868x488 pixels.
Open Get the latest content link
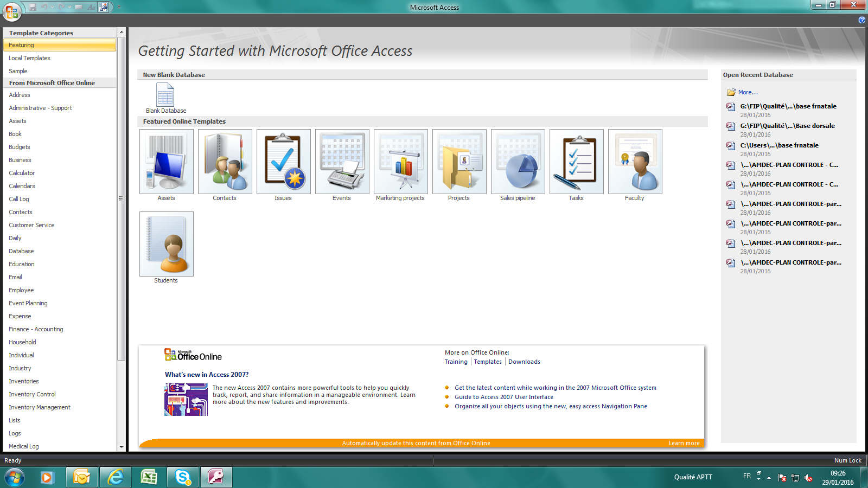(556, 388)
